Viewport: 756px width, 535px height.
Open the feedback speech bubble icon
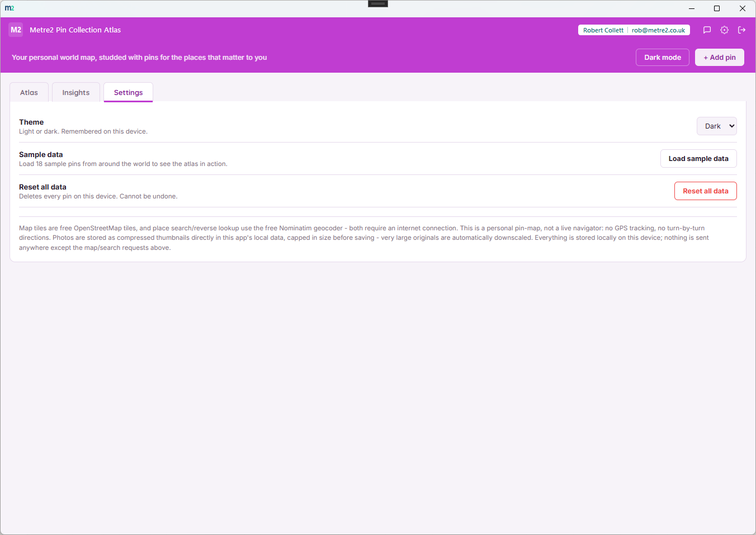pos(707,30)
